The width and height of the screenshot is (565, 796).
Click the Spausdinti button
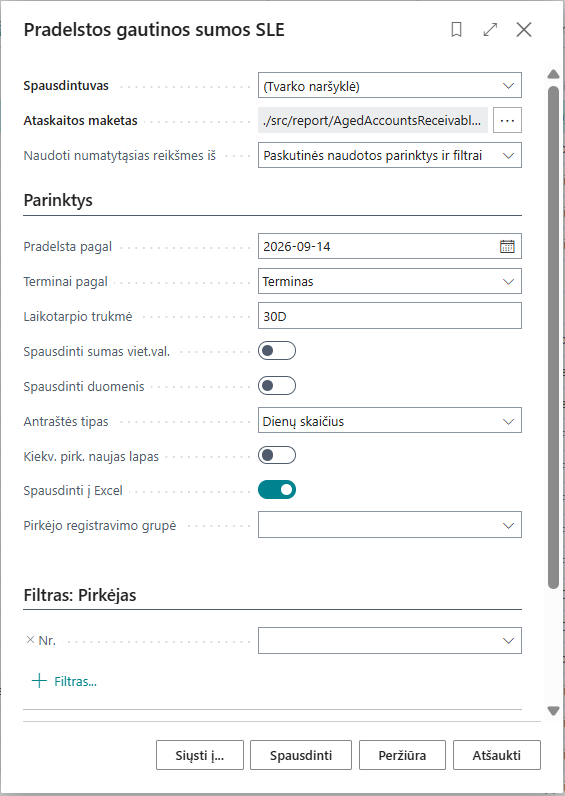point(301,755)
